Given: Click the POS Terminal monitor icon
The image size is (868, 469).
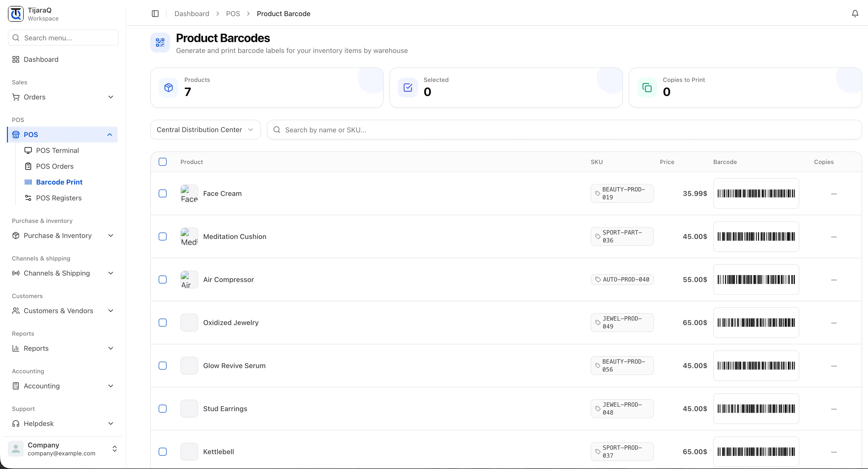Looking at the screenshot, I should point(28,150).
